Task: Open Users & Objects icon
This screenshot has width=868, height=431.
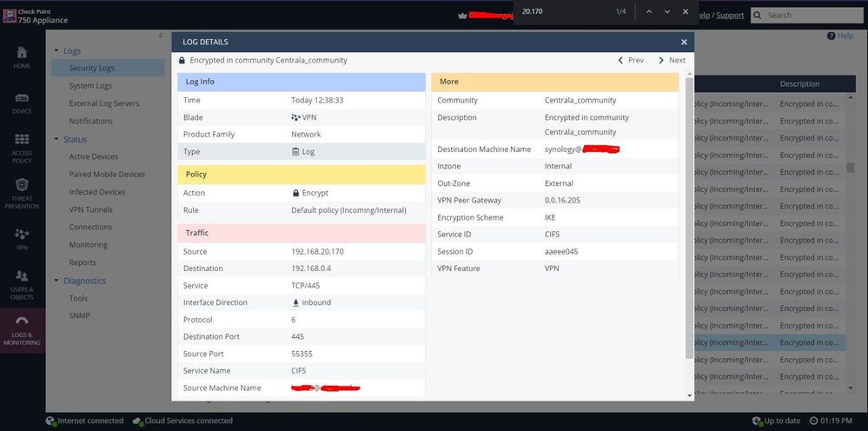Action: (22, 282)
